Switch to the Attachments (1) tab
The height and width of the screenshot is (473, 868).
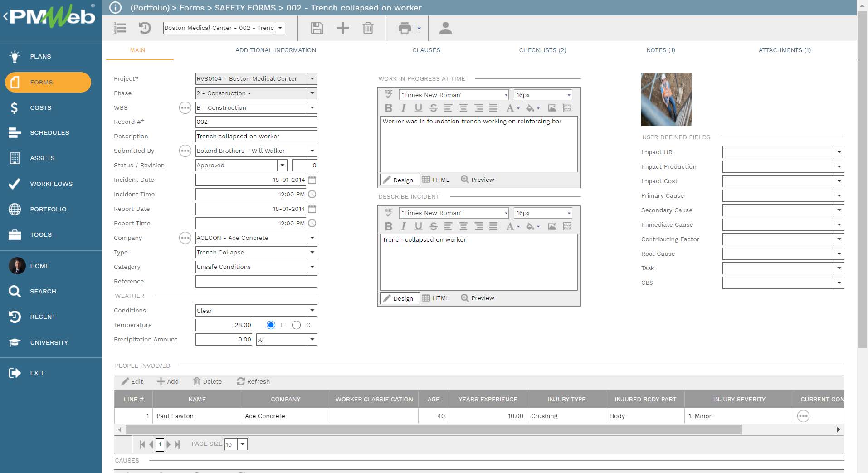click(x=785, y=50)
